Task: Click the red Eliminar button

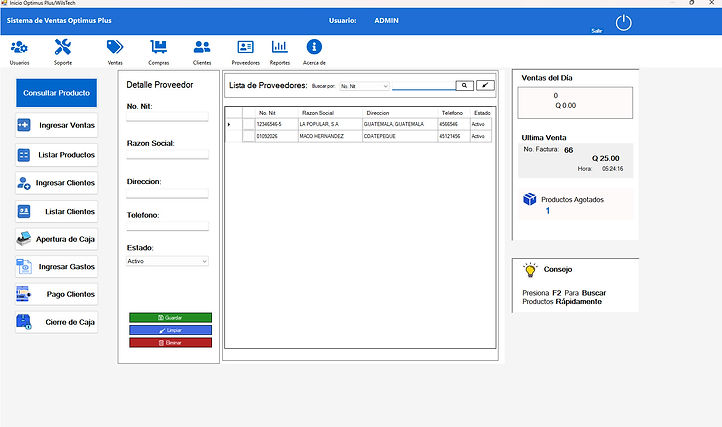Action: [x=170, y=343]
